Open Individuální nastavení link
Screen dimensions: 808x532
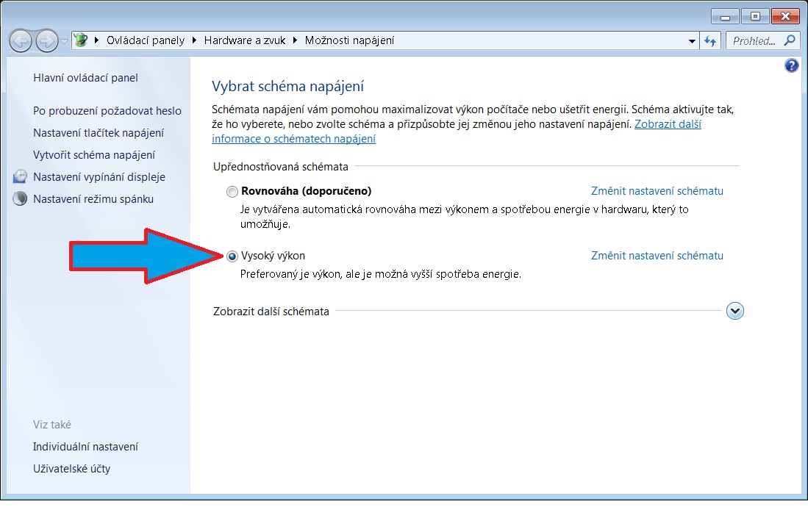tap(85, 447)
